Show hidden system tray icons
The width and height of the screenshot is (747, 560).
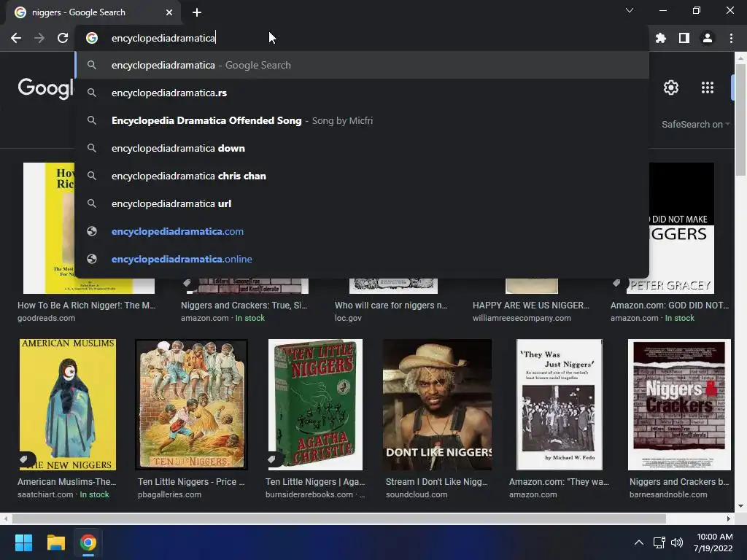coord(639,542)
